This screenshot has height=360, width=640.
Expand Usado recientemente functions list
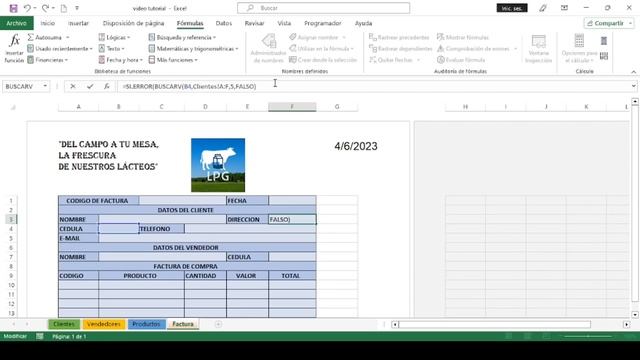click(x=60, y=49)
